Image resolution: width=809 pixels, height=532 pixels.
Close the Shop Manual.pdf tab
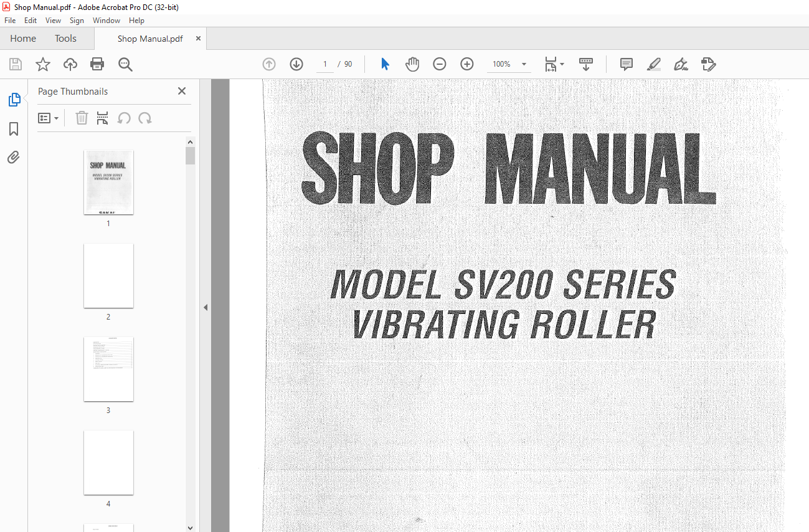point(199,39)
